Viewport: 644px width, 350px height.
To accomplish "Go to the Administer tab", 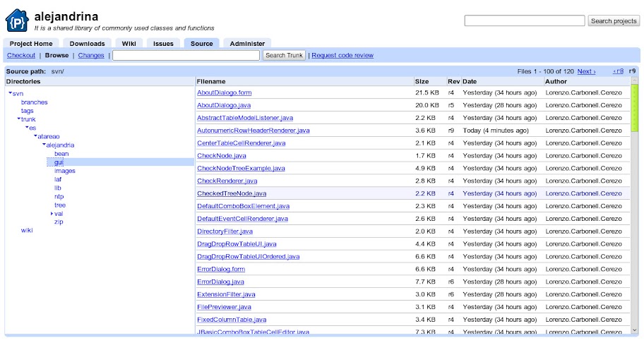I will [x=247, y=44].
